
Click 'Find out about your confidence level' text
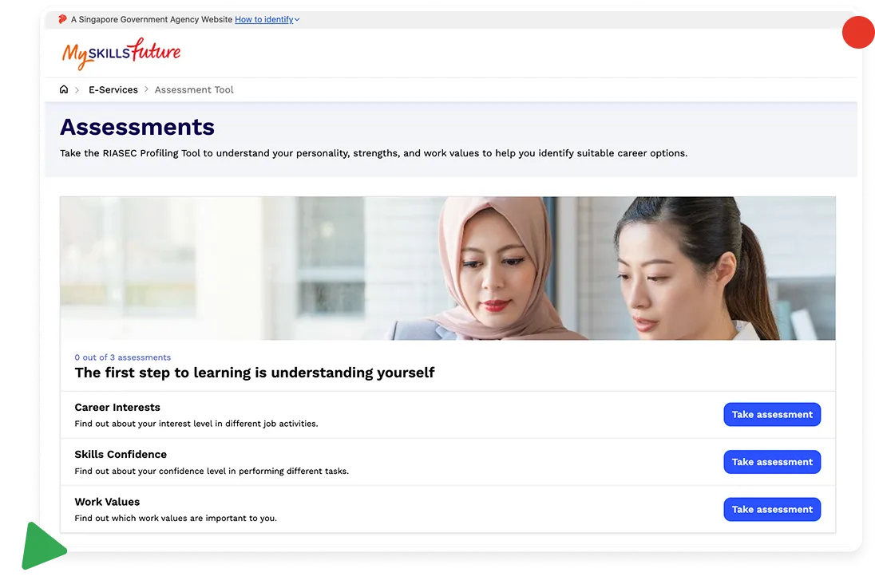212,472
